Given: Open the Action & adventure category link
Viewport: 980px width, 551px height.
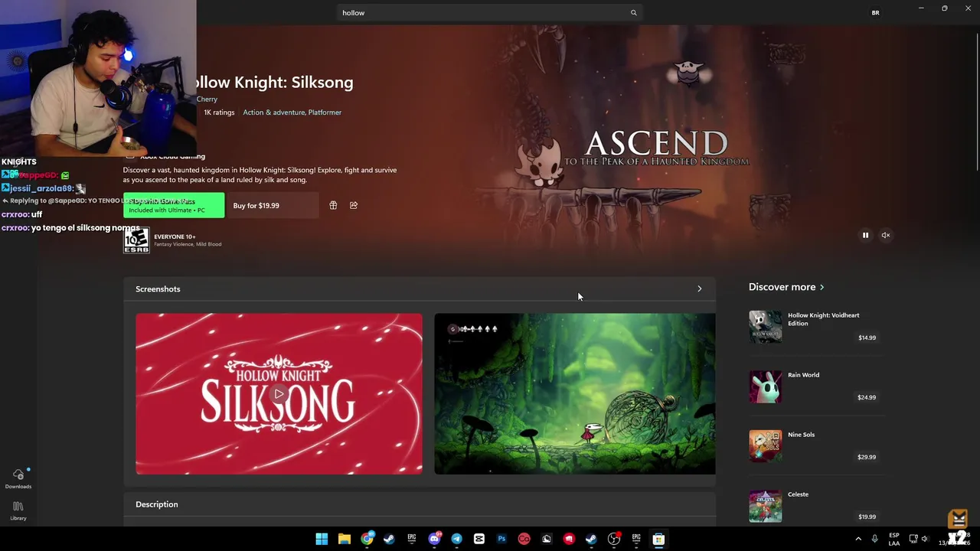Looking at the screenshot, I should pos(273,112).
